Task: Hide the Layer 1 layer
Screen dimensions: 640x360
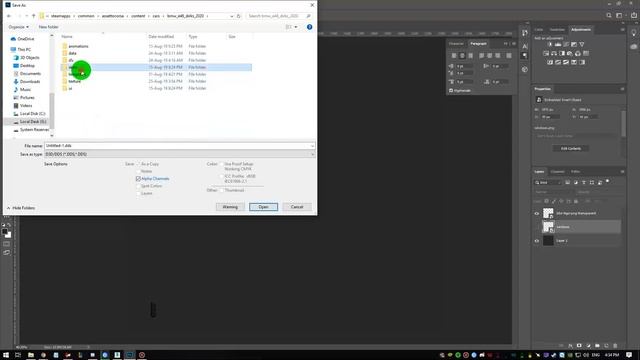Action: 537,241
